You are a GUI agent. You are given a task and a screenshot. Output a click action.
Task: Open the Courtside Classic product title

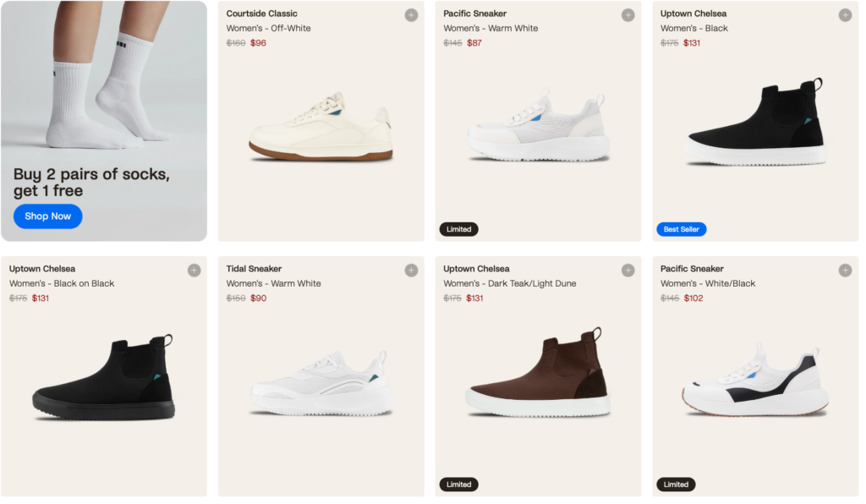tap(262, 14)
